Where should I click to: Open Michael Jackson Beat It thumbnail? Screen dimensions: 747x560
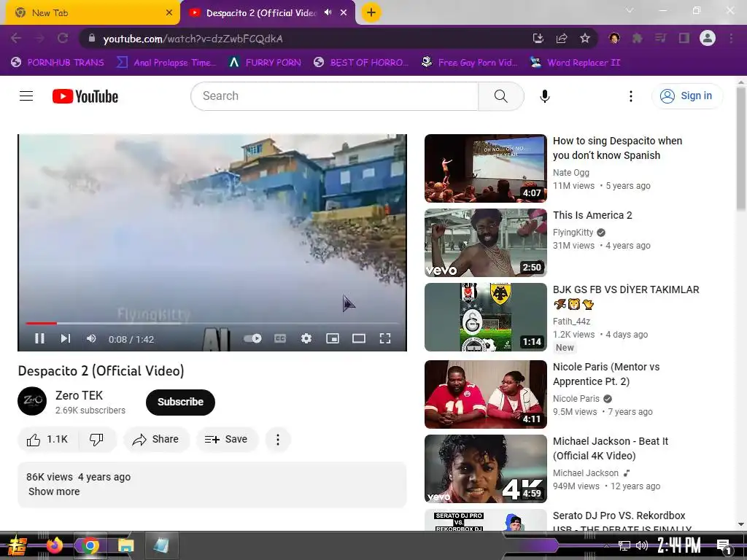click(485, 469)
